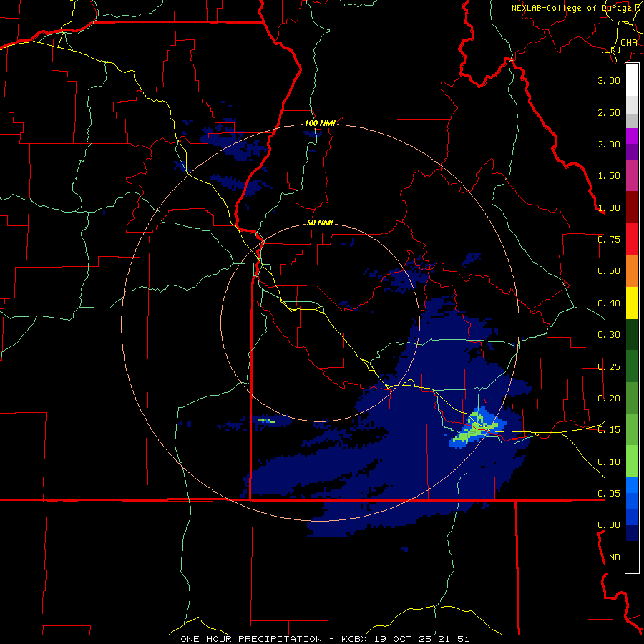Click the 0.20 legend value
644x644 pixels.
(x=609, y=399)
